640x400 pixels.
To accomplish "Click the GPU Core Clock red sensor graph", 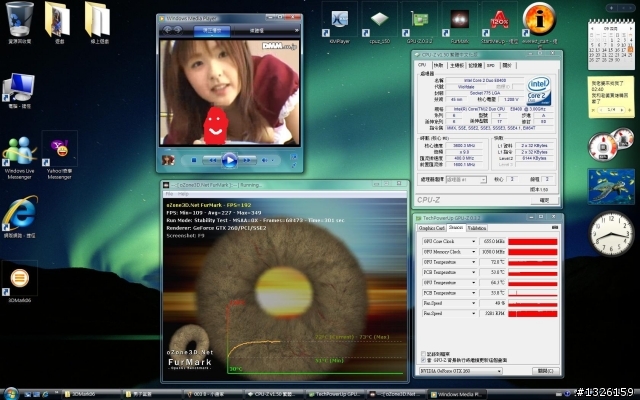I will [x=533, y=242].
